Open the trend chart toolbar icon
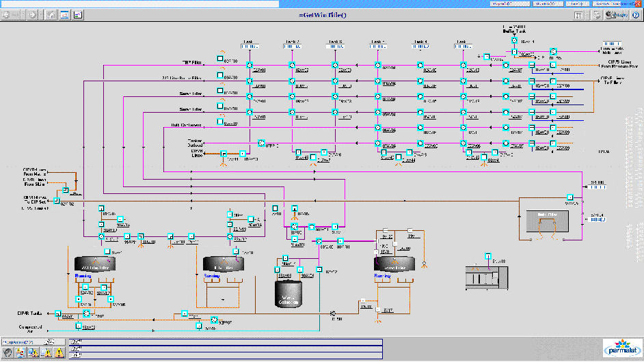The image size is (644, 362). pos(64,14)
